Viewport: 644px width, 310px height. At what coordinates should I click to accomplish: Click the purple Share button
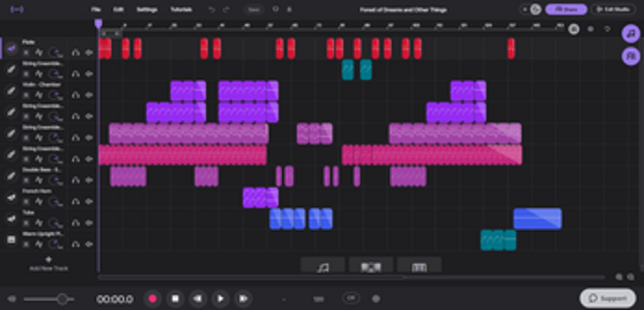point(566,9)
